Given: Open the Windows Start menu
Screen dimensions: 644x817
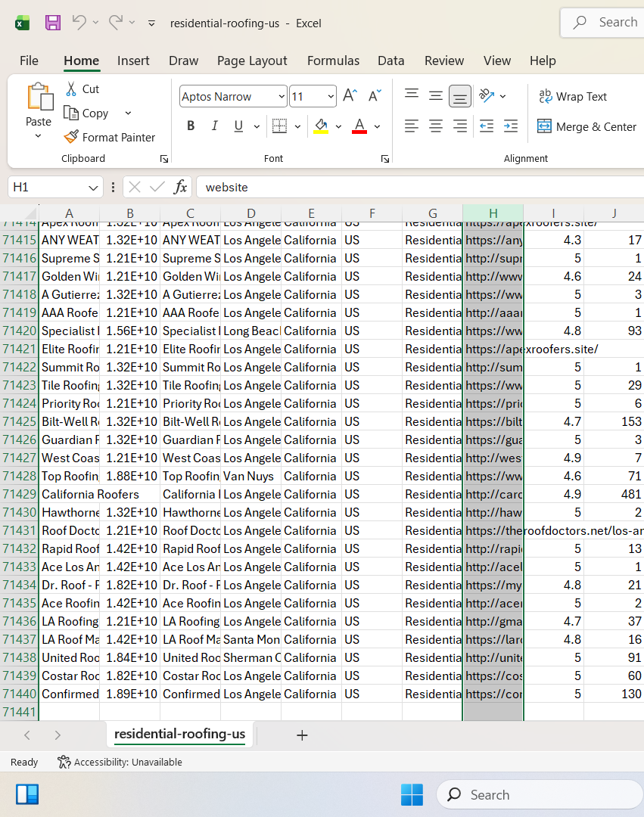Looking at the screenshot, I should point(412,794).
